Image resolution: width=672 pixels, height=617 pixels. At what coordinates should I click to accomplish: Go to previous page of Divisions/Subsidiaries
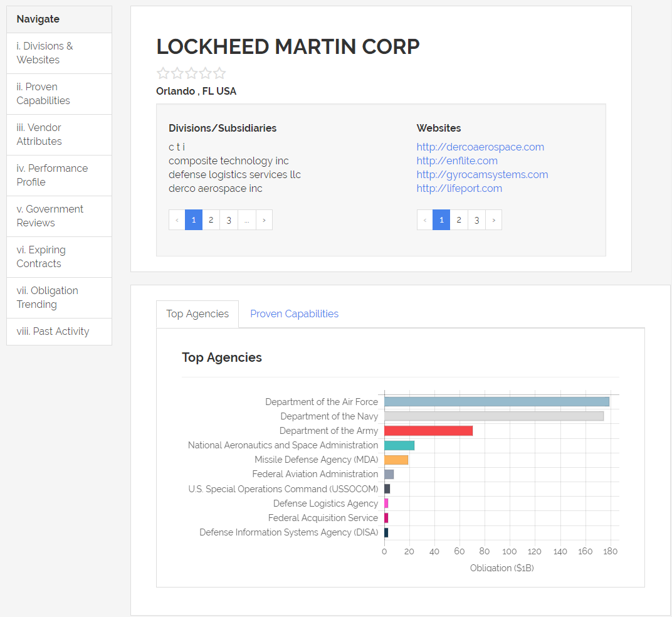tap(177, 220)
